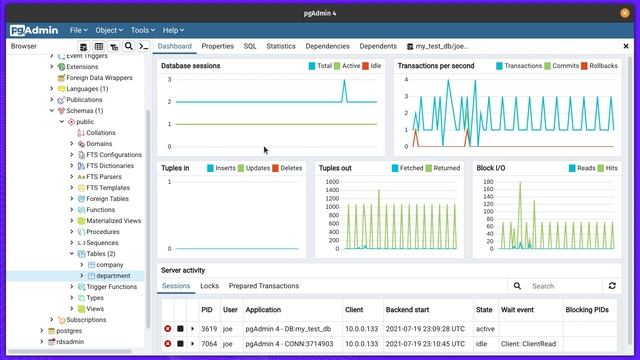Click the Fetched legend swatch in Tuples out
This screenshot has width=640, height=360.
point(395,168)
